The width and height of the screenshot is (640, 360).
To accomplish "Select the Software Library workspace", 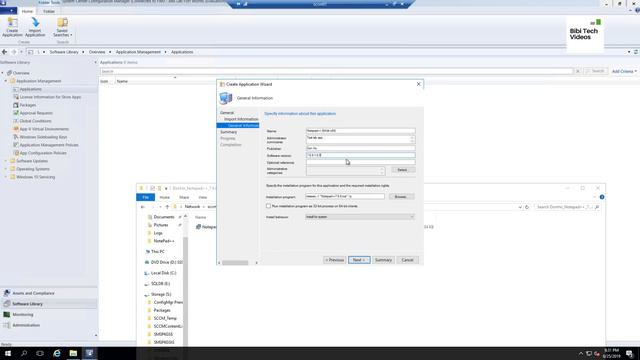I will click(x=49, y=304).
